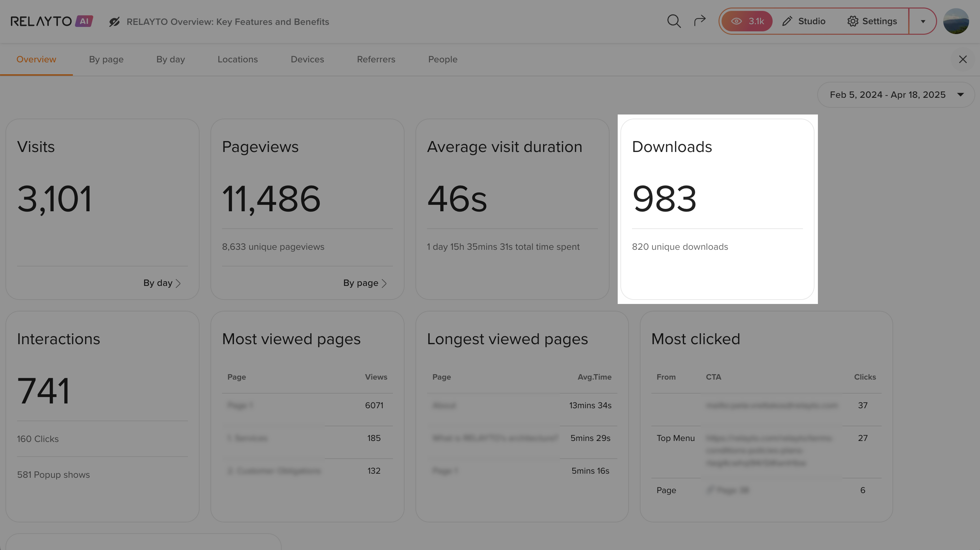Expand the dropdown arrow next to Settings
The width and height of the screenshot is (980, 550).
point(922,21)
